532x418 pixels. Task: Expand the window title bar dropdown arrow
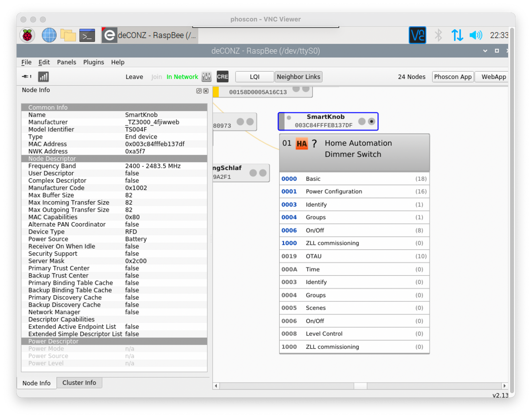point(485,51)
